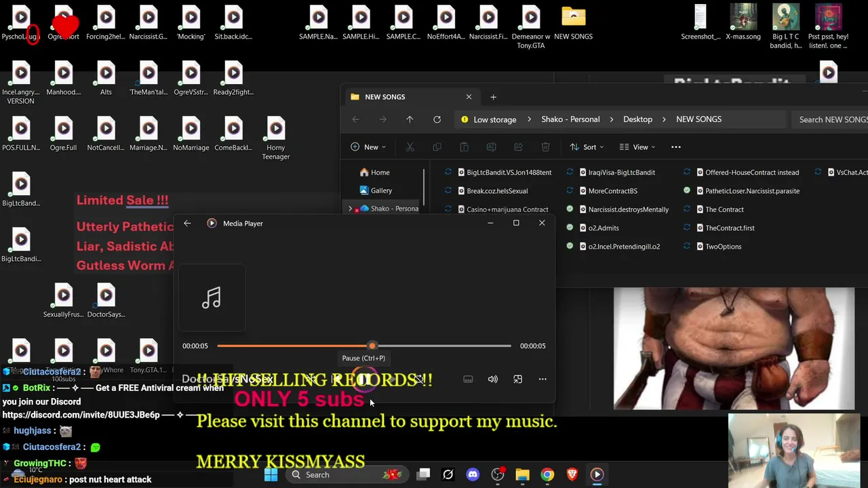Open Brave browser from taskbar
Screen dimensions: 868x488
pos(572,474)
